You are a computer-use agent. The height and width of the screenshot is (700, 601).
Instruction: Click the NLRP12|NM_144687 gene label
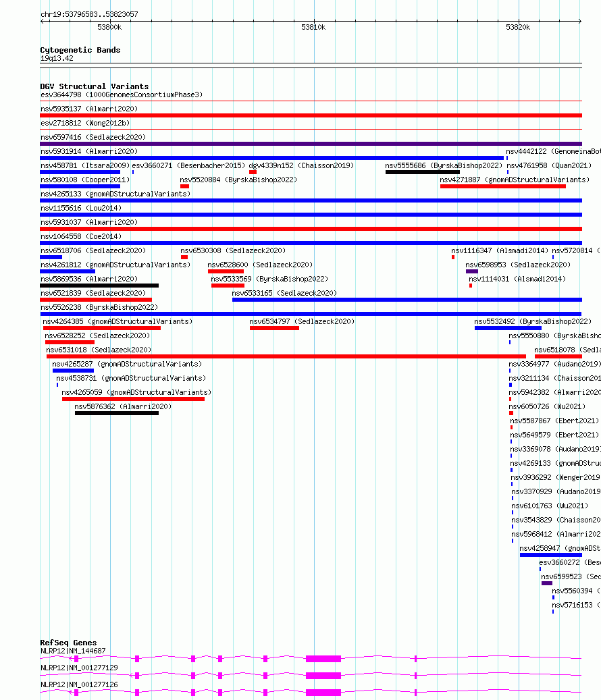click(73, 651)
